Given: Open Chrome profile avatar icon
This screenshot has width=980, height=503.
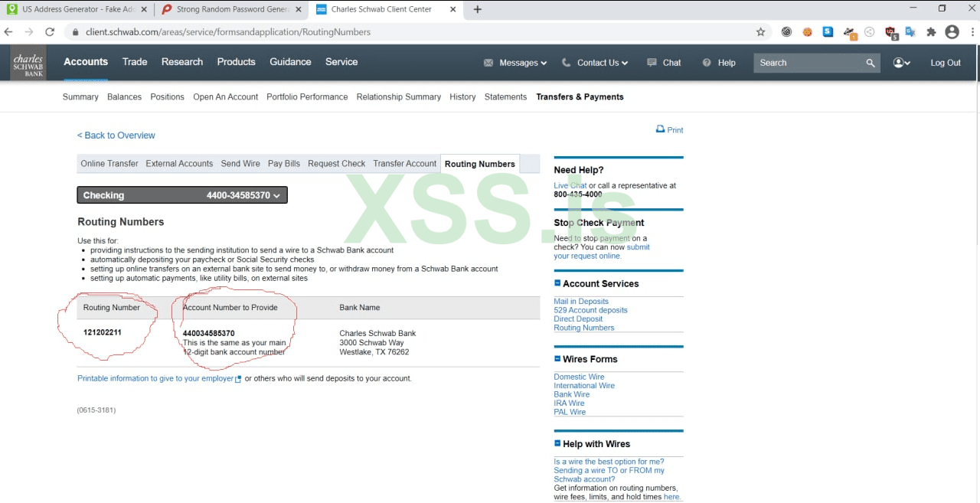Looking at the screenshot, I should pos(952,32).
